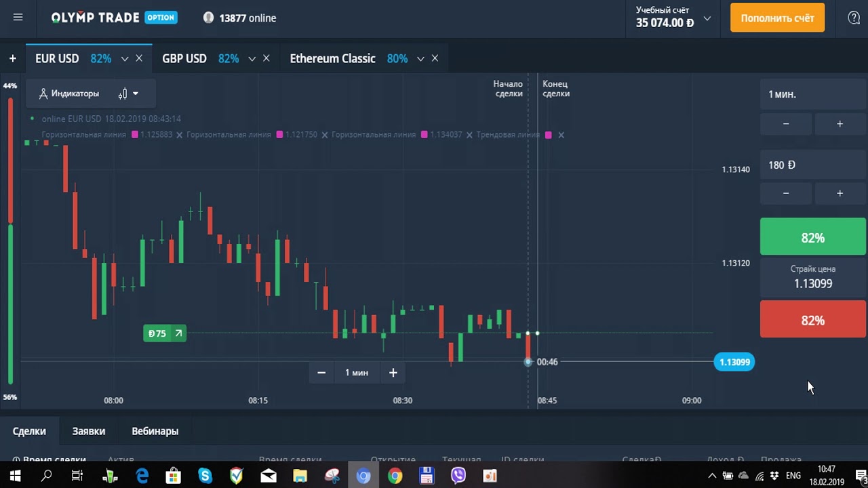Open the Заявки tab
The image size is (868, 488).
click(89, 431)
